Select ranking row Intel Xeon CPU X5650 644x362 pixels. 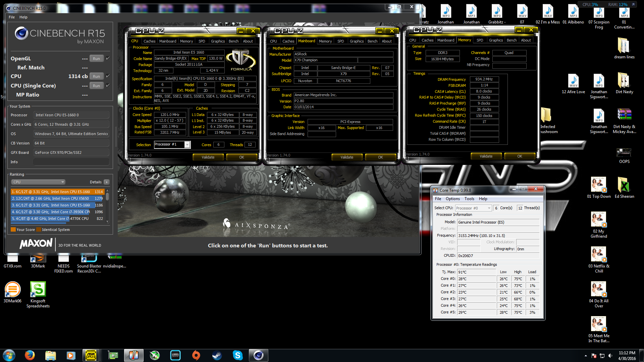pyautogui.click(x=57, y=198)
